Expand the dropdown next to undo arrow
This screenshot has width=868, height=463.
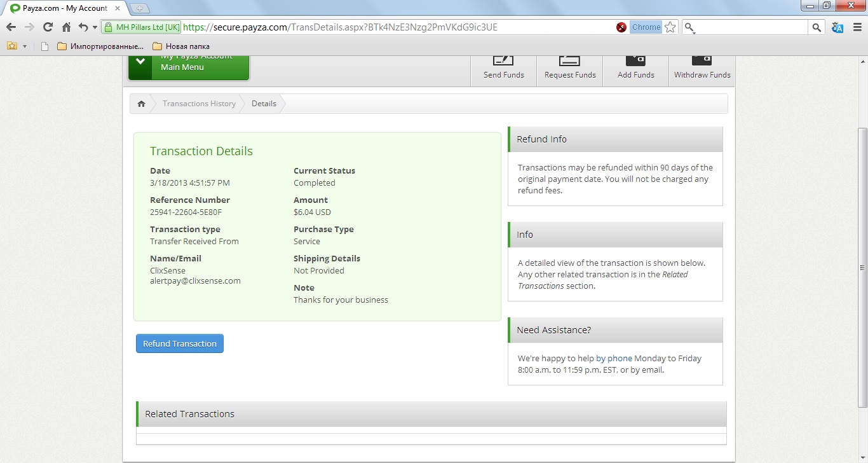coord(95,27)
